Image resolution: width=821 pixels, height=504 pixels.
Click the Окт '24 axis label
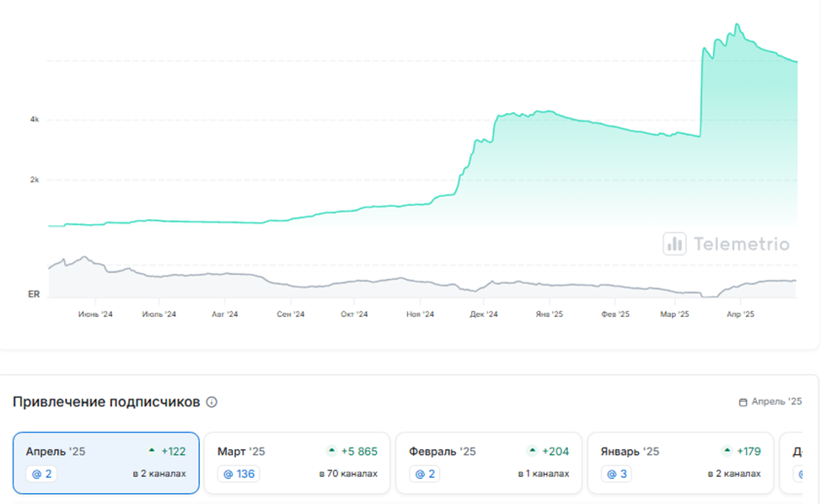354,314
